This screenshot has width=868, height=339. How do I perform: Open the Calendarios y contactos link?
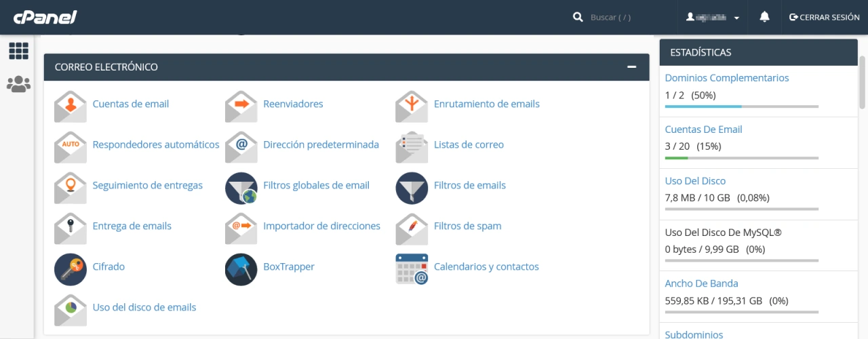coord(486,266)
